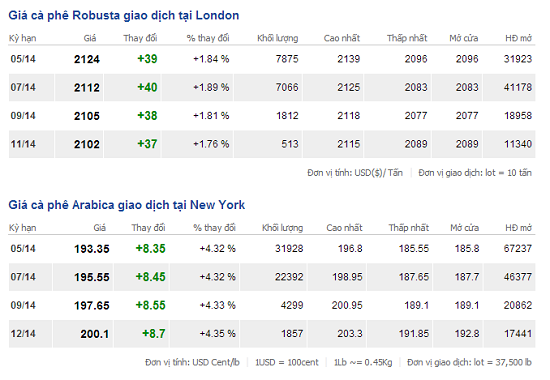Screen dimensions: 550x380
Task: Select Arabica price 195.55
Action: [92, 278]
